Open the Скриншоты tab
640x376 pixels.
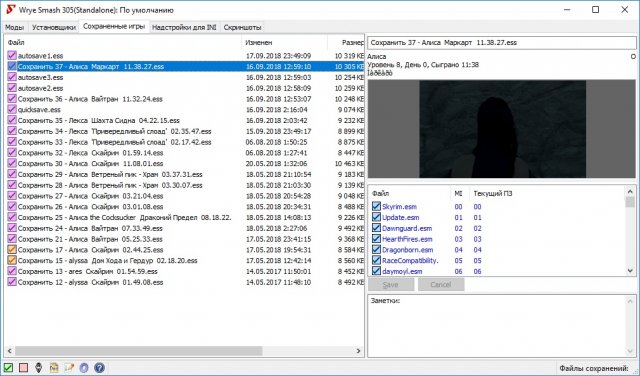pos(242,27)
